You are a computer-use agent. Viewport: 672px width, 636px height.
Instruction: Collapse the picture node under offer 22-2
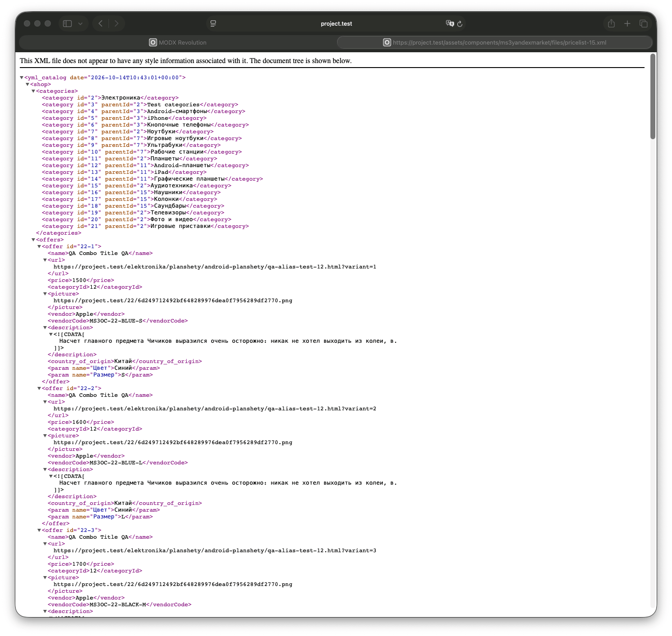45,436
